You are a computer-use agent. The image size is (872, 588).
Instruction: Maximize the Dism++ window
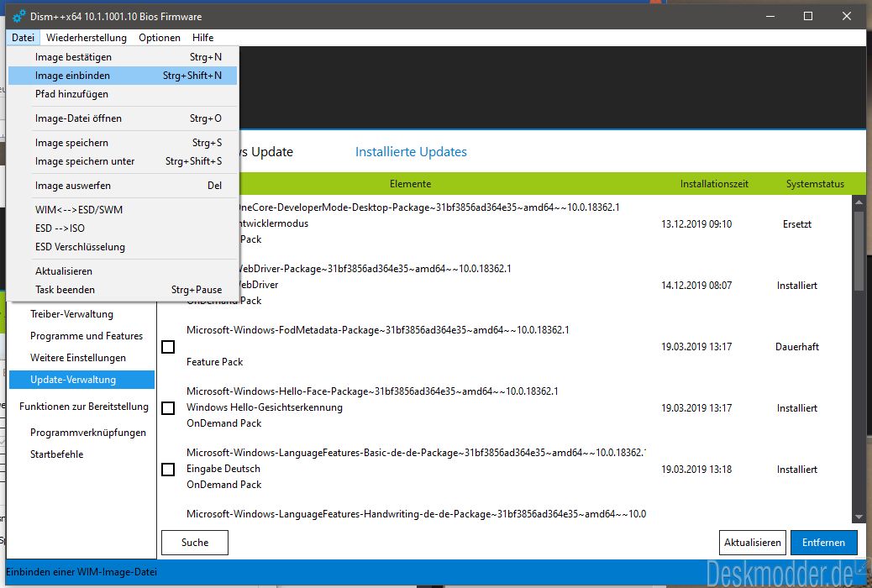coord(808,16)
